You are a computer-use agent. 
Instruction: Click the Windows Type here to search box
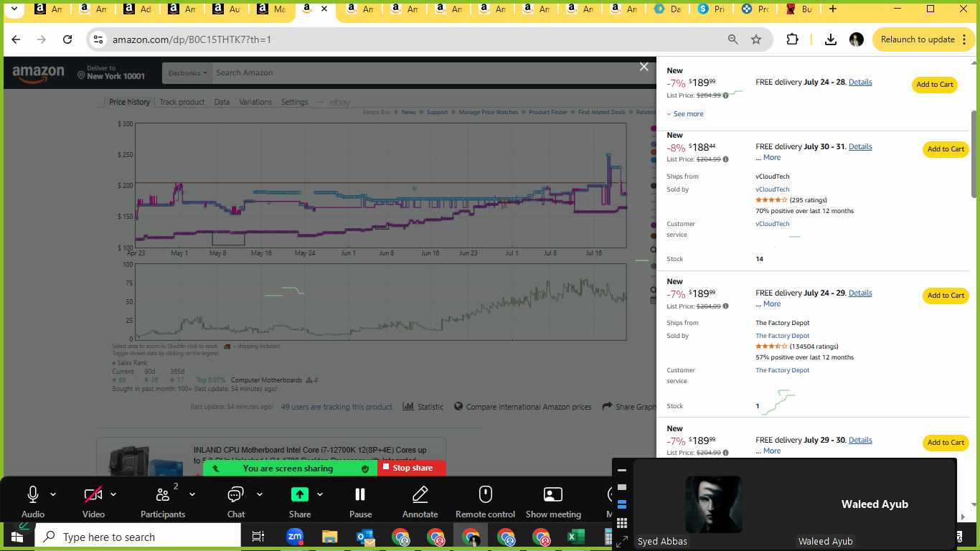coord(137,537)
